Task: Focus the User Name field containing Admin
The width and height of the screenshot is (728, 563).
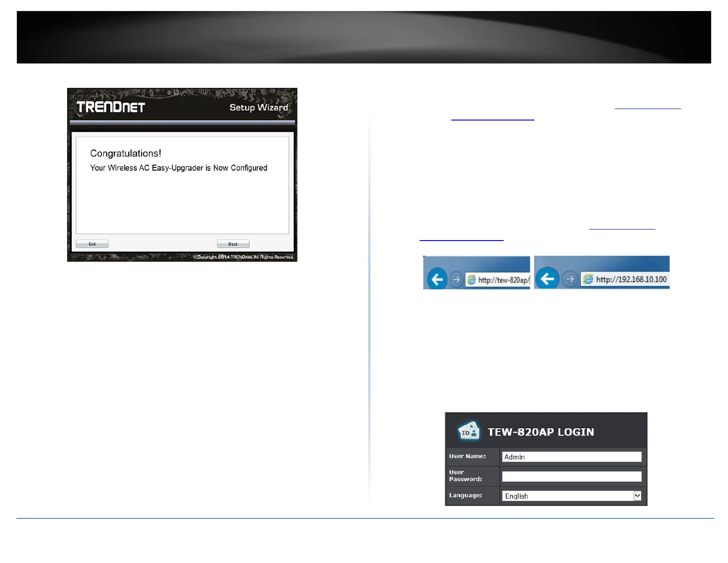Action: (572, 457)
